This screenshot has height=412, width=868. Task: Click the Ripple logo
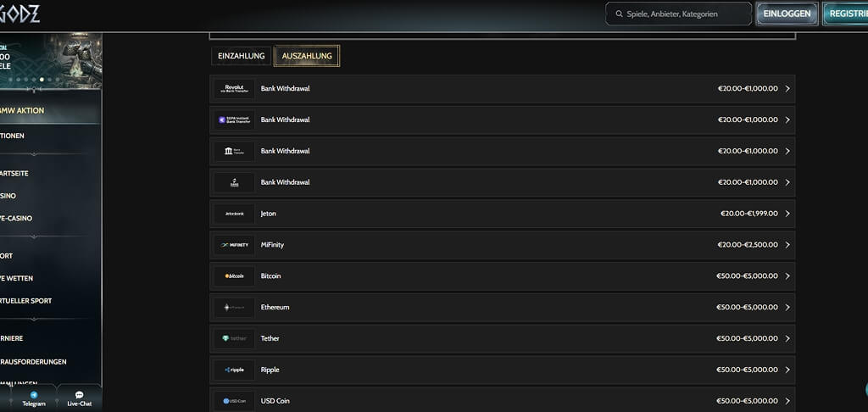tap(234, 370)
